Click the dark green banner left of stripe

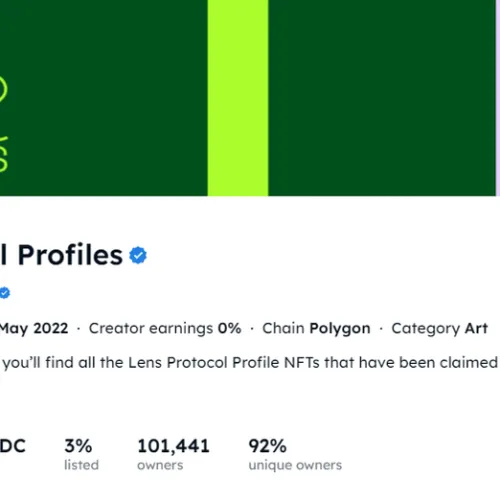tap(107, 98)
